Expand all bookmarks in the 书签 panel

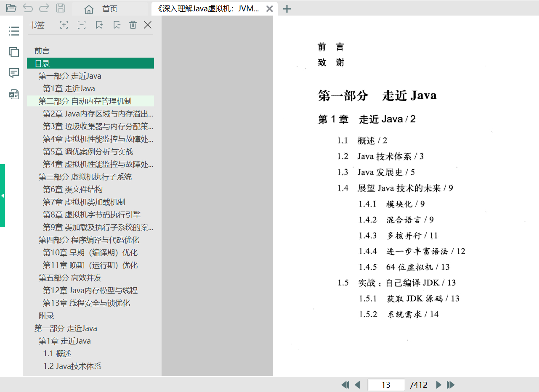click(x=64, y=25)
